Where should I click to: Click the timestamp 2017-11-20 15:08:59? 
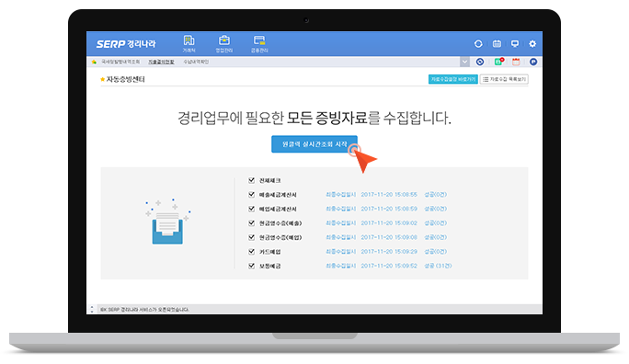(389, 209)
